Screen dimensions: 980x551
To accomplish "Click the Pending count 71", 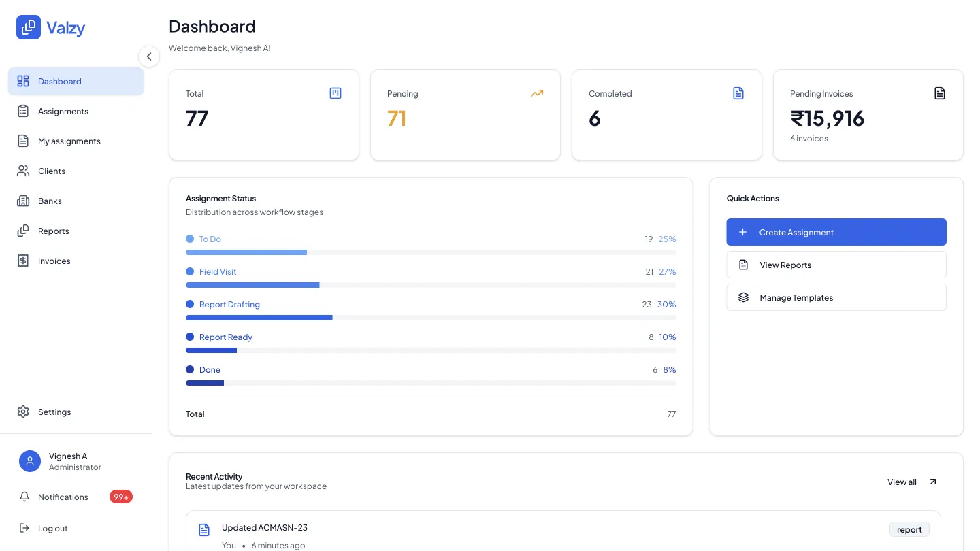I will click(397, 118).
